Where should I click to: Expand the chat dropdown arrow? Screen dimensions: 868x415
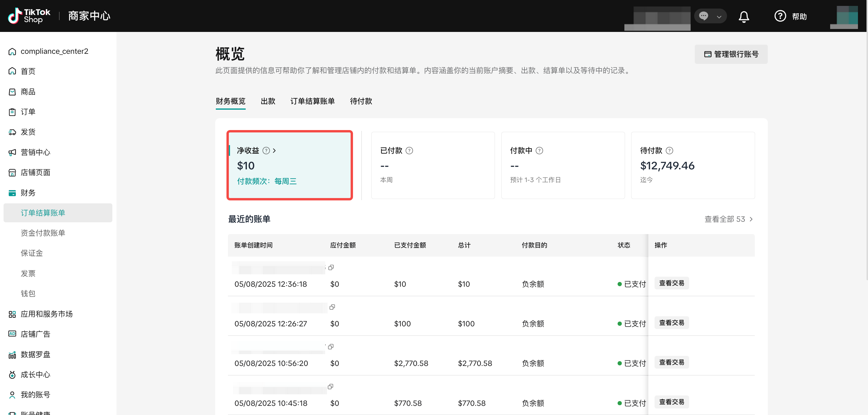pyautogui.click(x=719, y=17)
